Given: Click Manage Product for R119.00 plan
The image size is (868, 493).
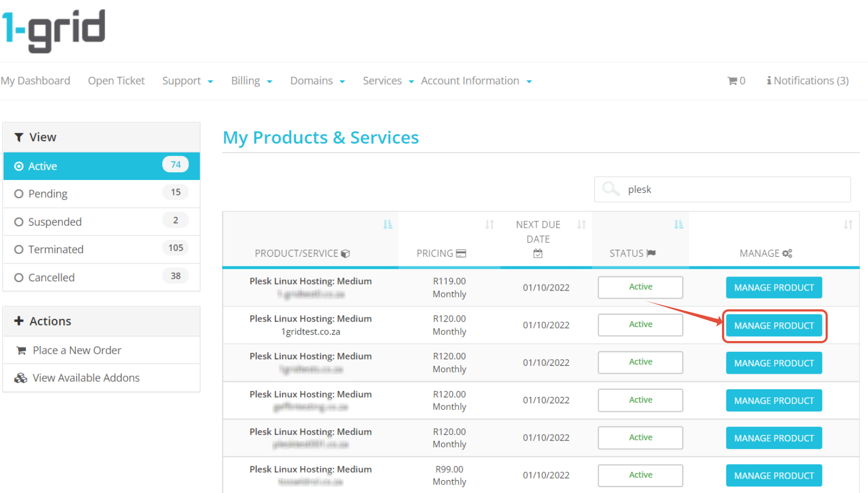Looking at the screenshot, I should (774, 288).
